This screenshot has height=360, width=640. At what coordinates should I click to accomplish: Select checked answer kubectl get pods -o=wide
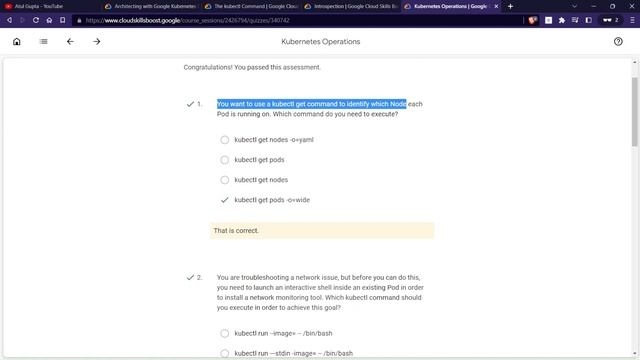point(224,200)
